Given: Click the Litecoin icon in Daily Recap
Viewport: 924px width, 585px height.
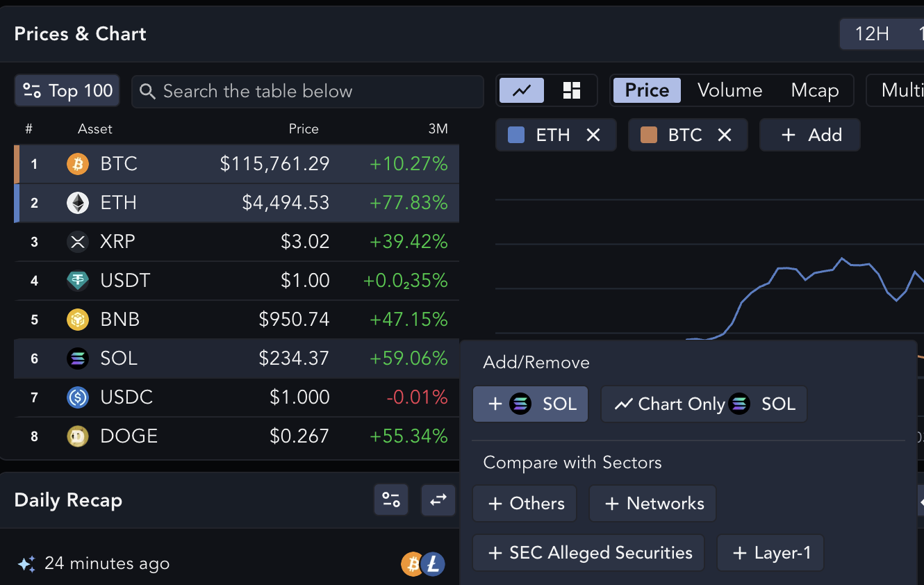Looking at the screenshot, I should click(x=434, y=564).
